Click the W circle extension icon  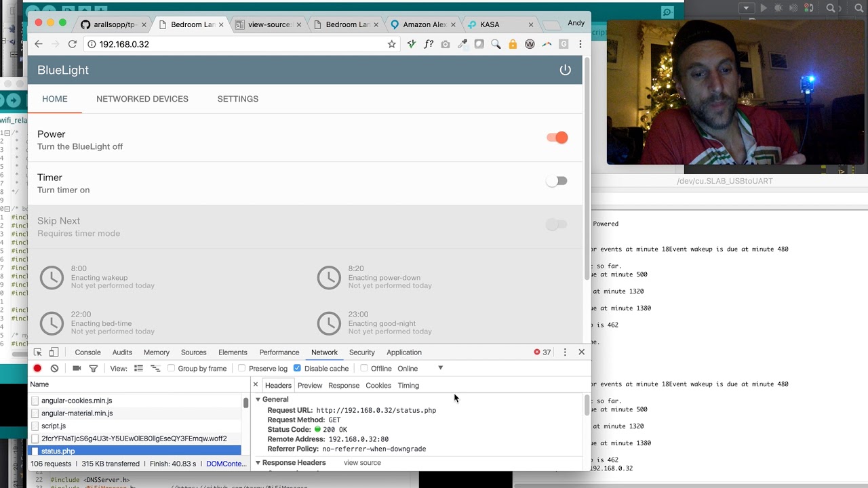pyautogui.click(x=530, y=44)
